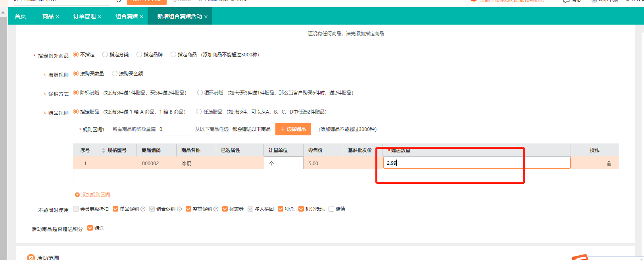Open the 计量单位 unit selector showing 个
Viewport: 644px width, 260px height.
283,163
